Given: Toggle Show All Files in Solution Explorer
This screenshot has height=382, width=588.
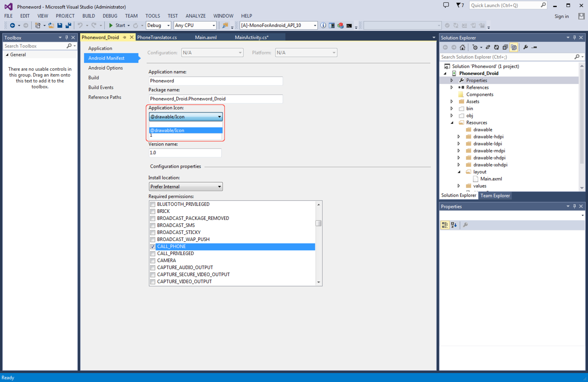Looking at the screenshot, I should (x=514, y=47).
